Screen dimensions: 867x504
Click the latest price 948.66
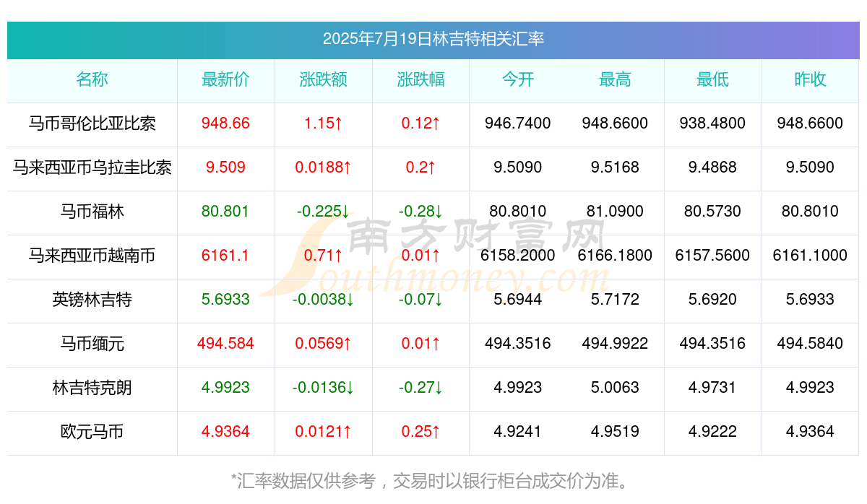225,123
